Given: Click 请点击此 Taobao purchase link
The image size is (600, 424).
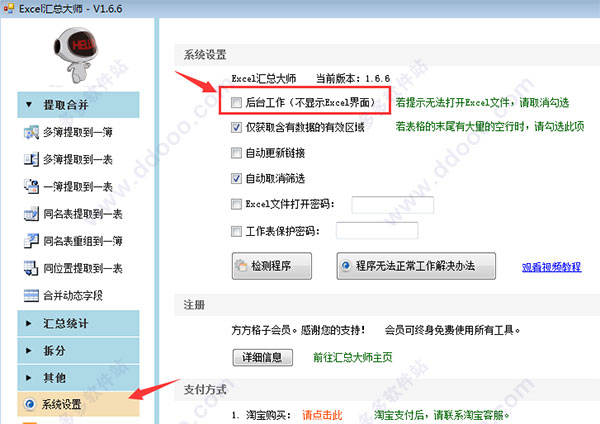Looking at the screenshot, I should [x=322, y=415].
